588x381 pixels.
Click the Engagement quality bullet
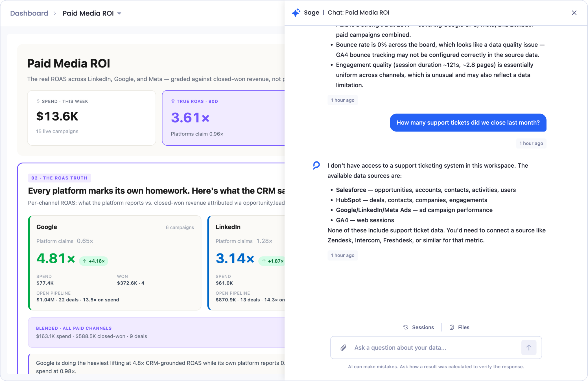434,75
